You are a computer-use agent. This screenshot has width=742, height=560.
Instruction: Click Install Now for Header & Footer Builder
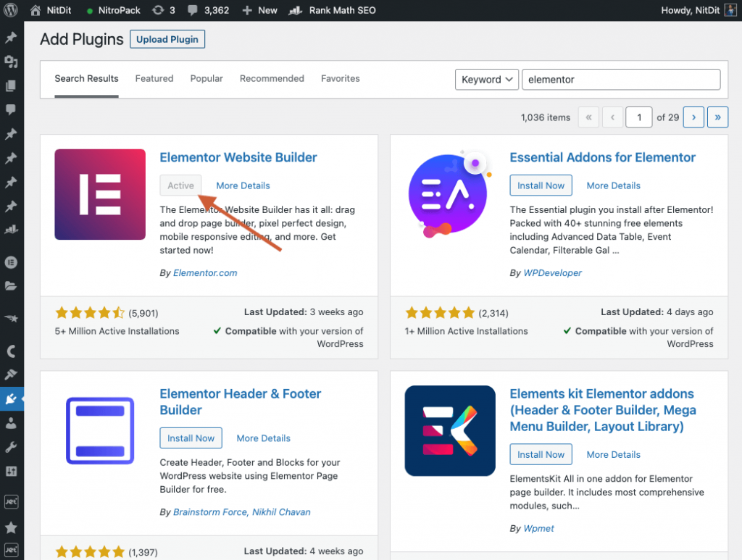tap(191, 438)
